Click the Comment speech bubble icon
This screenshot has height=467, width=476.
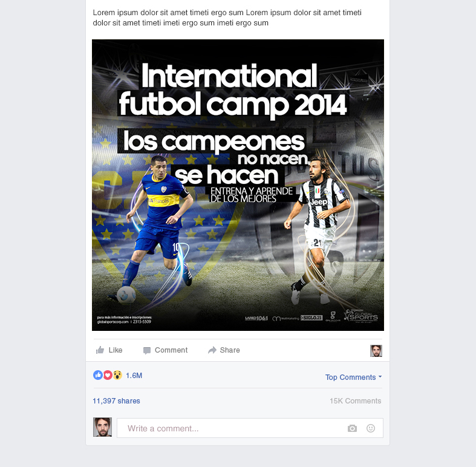tap(146, 350)
